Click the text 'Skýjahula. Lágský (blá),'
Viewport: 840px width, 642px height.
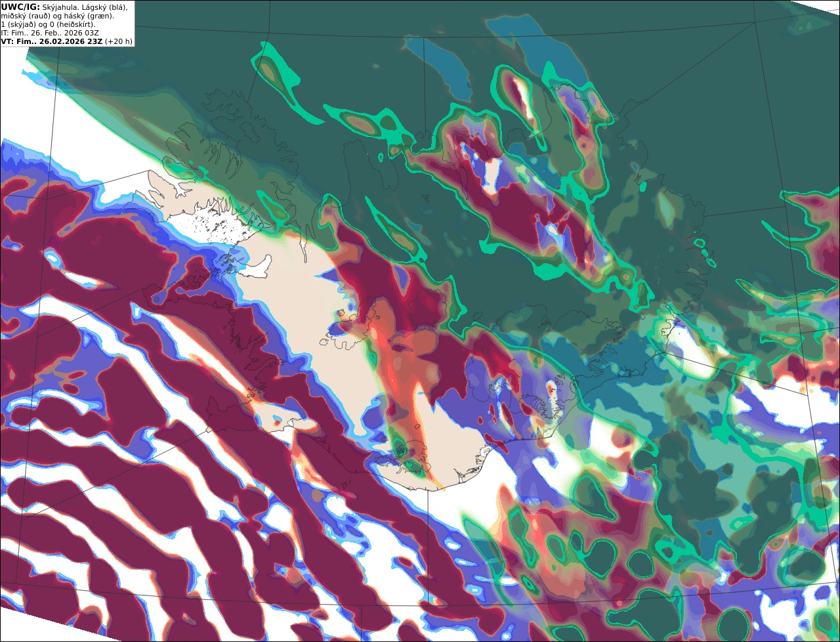click(85, 7)
